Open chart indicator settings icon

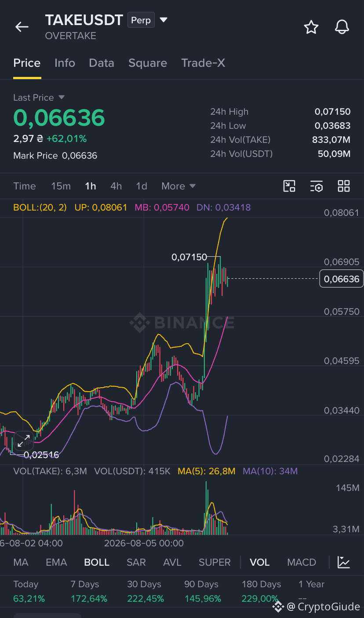point(317,186)
